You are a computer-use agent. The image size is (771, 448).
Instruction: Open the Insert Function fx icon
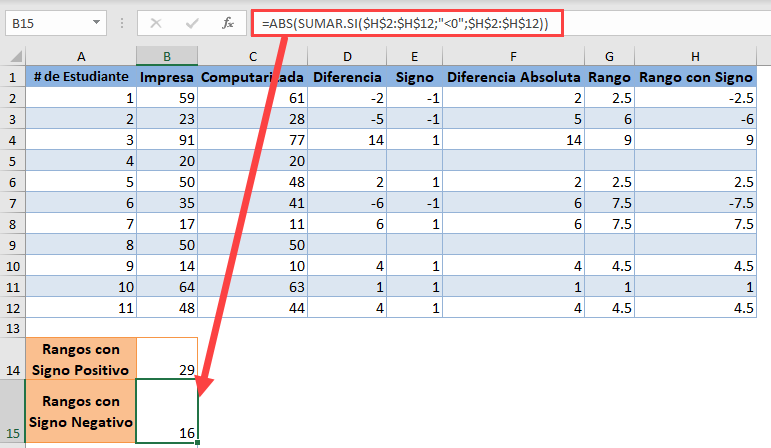(x=228, y=23)
